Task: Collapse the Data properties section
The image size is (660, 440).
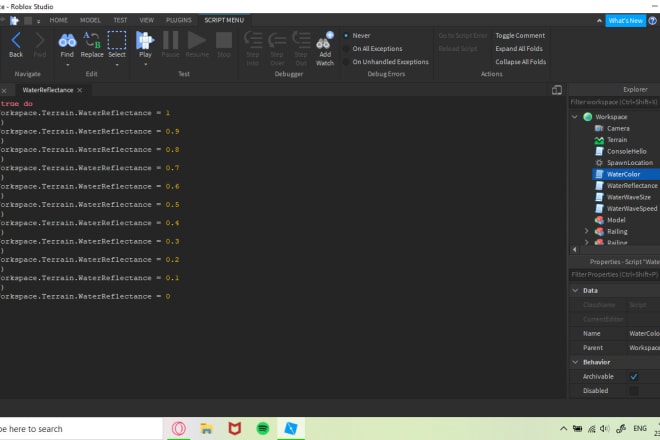Action: pos(575,291)
